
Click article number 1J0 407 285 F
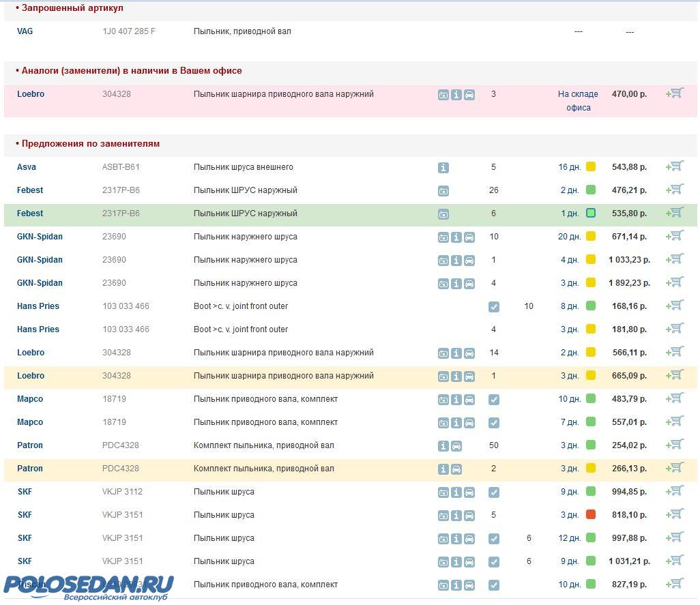click(129, 31)
